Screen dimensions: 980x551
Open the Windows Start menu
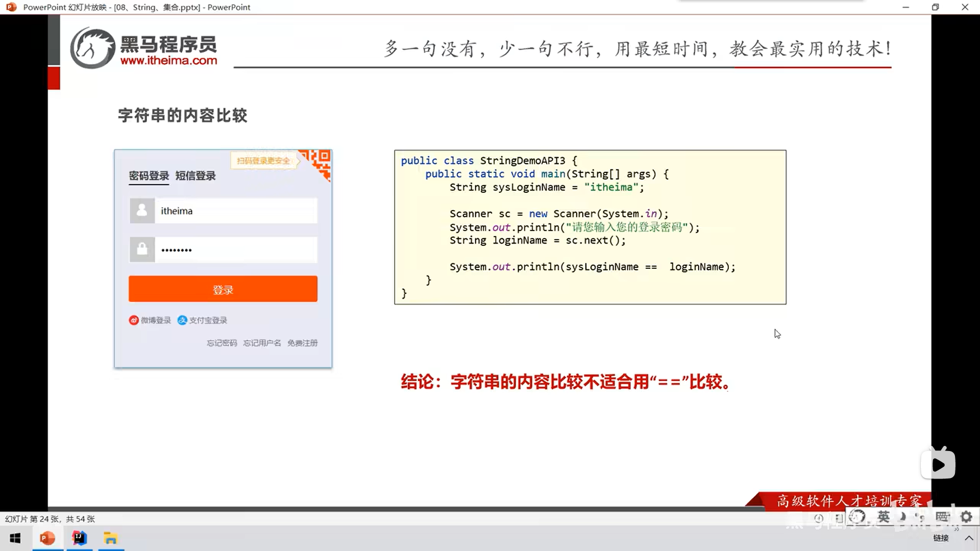pos(15,538)
